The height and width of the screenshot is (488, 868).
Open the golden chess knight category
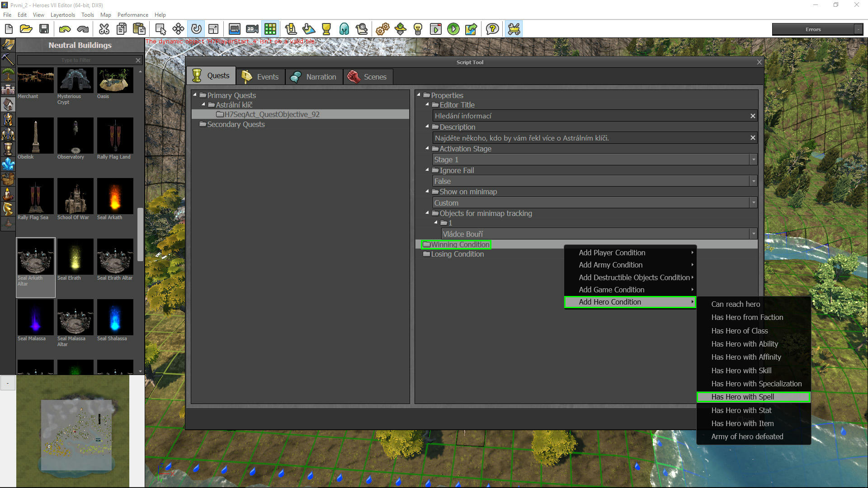[8, 209]
